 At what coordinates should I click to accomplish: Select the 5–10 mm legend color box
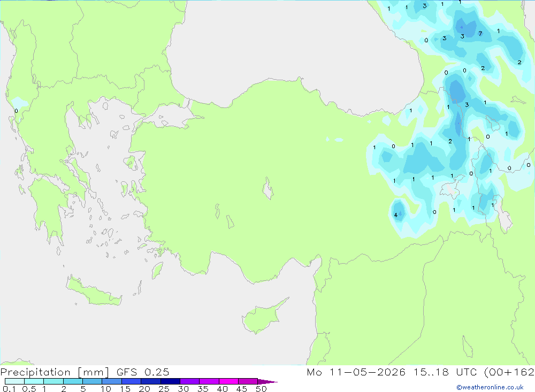pos(93,381)
